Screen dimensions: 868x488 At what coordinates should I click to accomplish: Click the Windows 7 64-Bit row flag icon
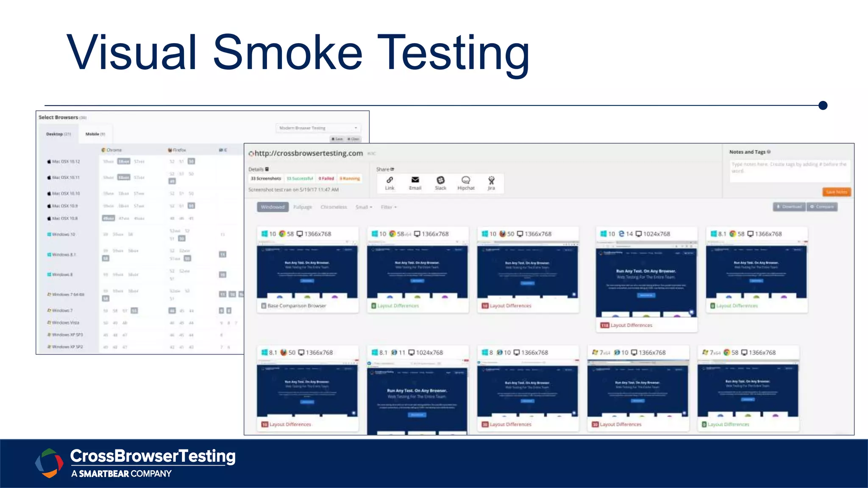(49, 294)
